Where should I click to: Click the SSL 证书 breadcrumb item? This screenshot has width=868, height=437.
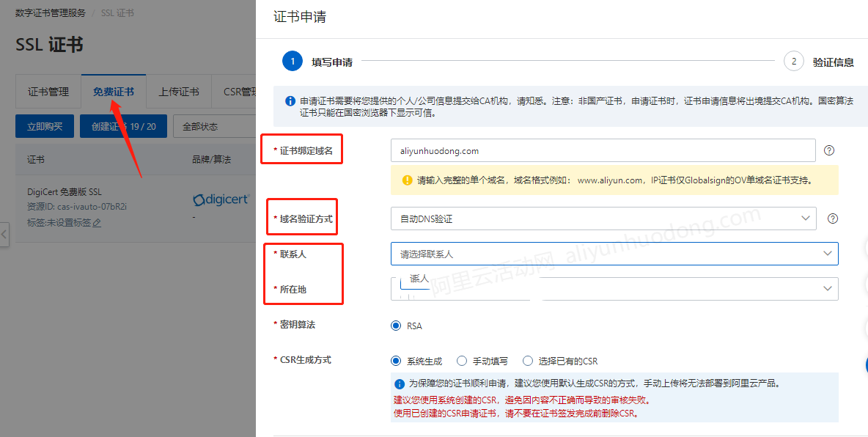(117, 12)
